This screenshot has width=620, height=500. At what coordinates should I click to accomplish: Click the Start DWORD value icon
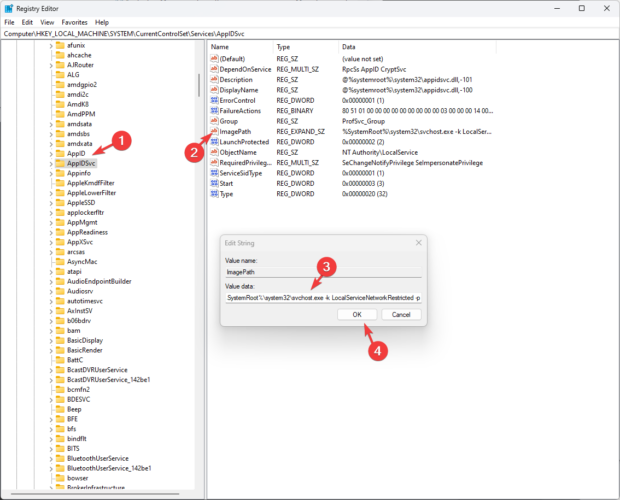point(215,183)
